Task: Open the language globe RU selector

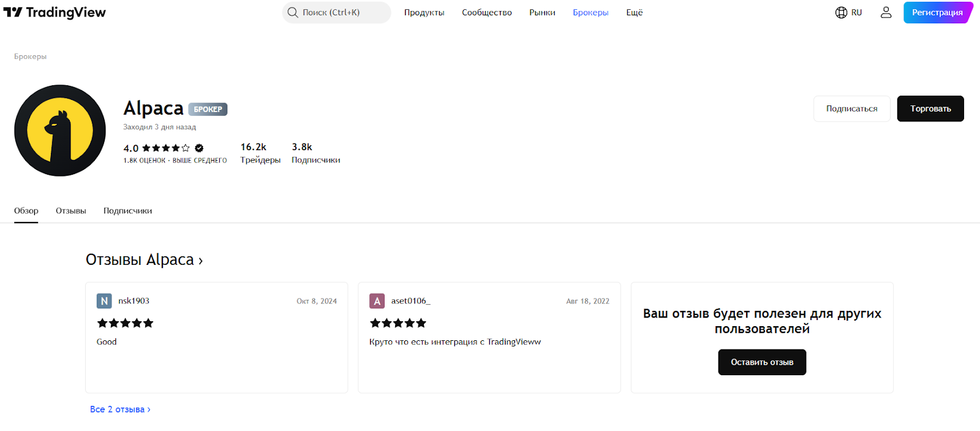Action: [x=848, y=12]
